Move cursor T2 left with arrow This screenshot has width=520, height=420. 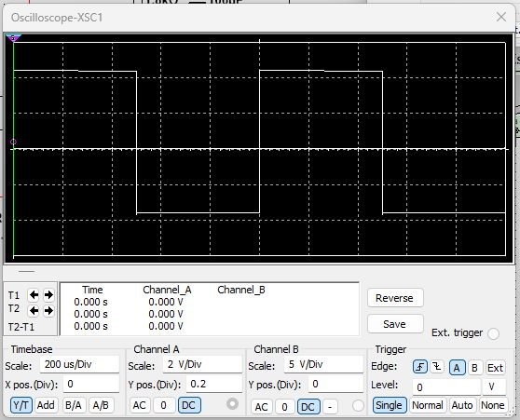click(x=34, y=311)
